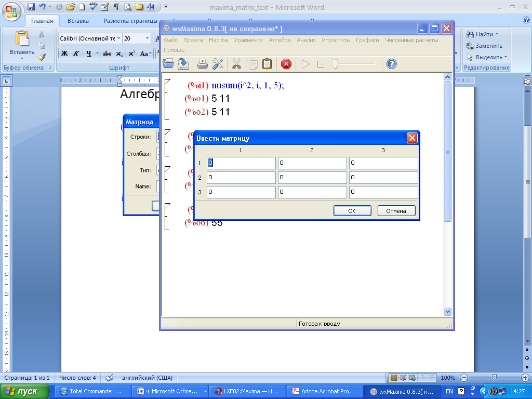This screenshot has width=532, height=399.
Task: Open the Упростить menu in wxMaxima
Action: [x=336, y=40]
